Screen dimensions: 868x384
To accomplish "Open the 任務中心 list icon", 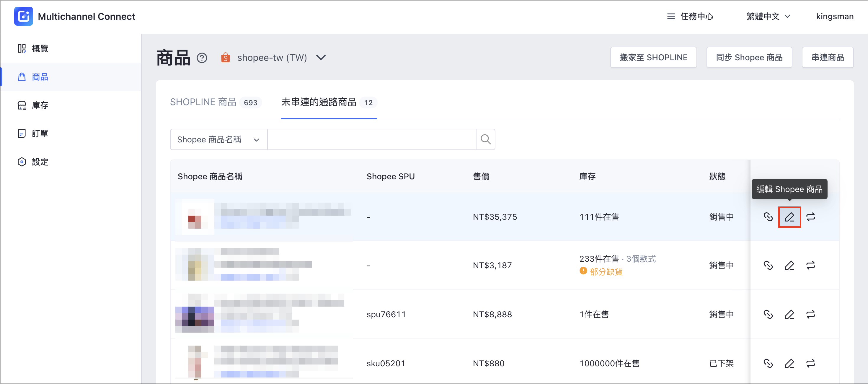I will point(671,16).
